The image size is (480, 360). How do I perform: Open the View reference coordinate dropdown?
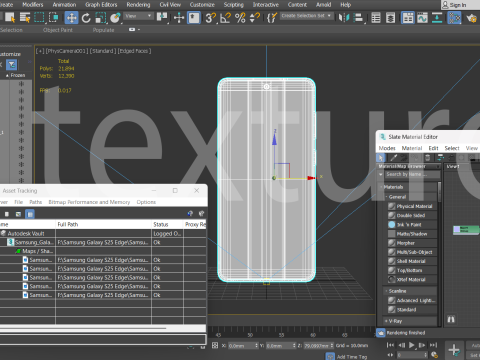pyautogui.click(x=138, y=16)
